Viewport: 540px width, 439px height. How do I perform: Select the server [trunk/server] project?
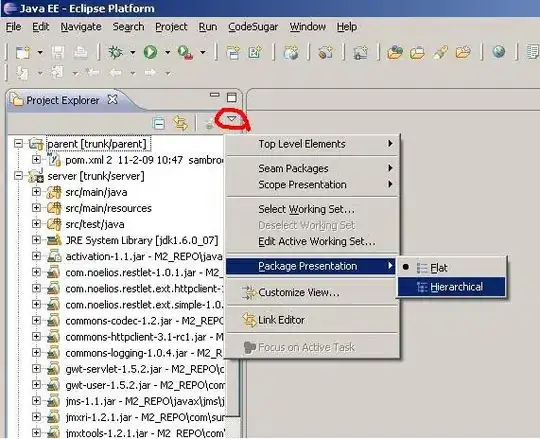(96, 176)
